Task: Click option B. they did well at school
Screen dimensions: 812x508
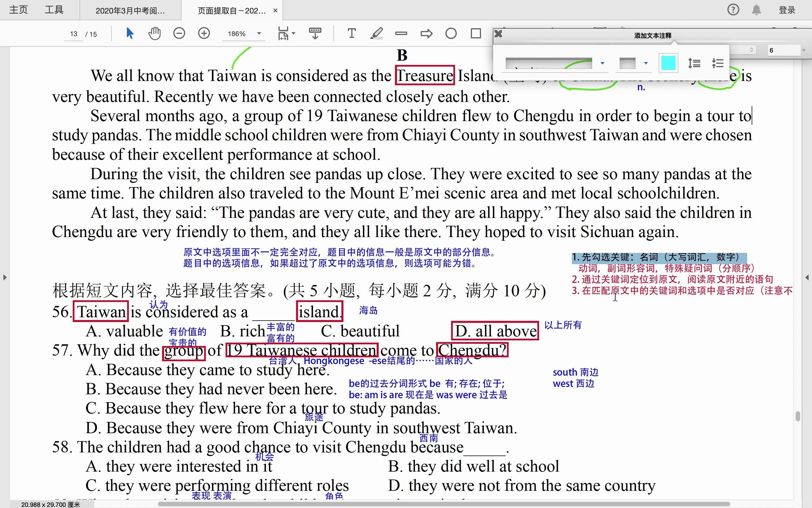Action: pyautogui.click(x=474, y=466)
